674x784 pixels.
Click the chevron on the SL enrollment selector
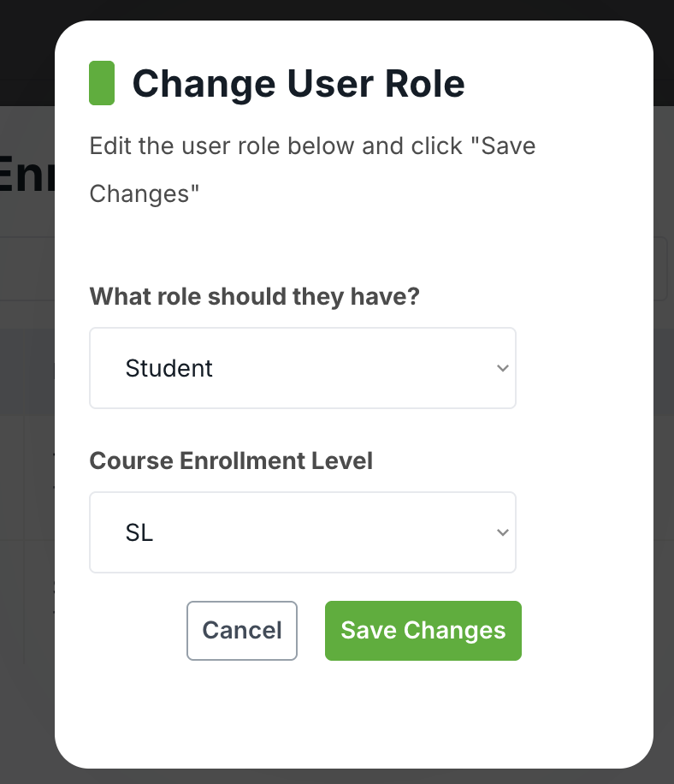503,532
